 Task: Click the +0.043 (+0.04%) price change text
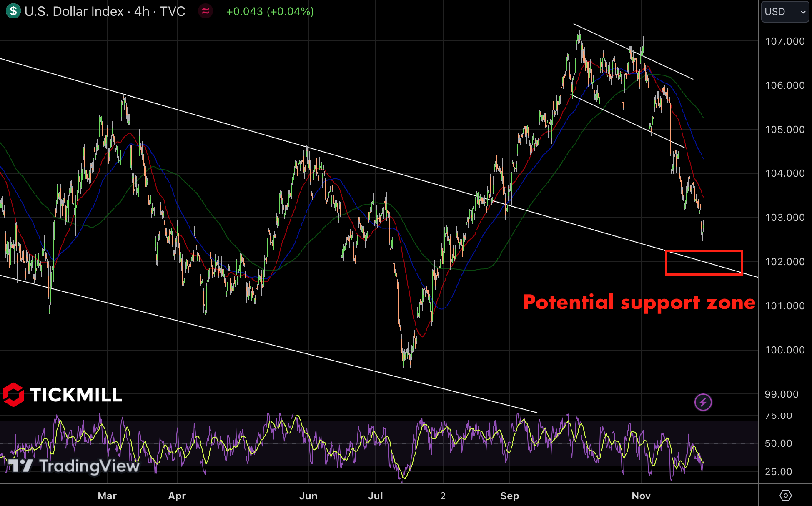[270, 11]
